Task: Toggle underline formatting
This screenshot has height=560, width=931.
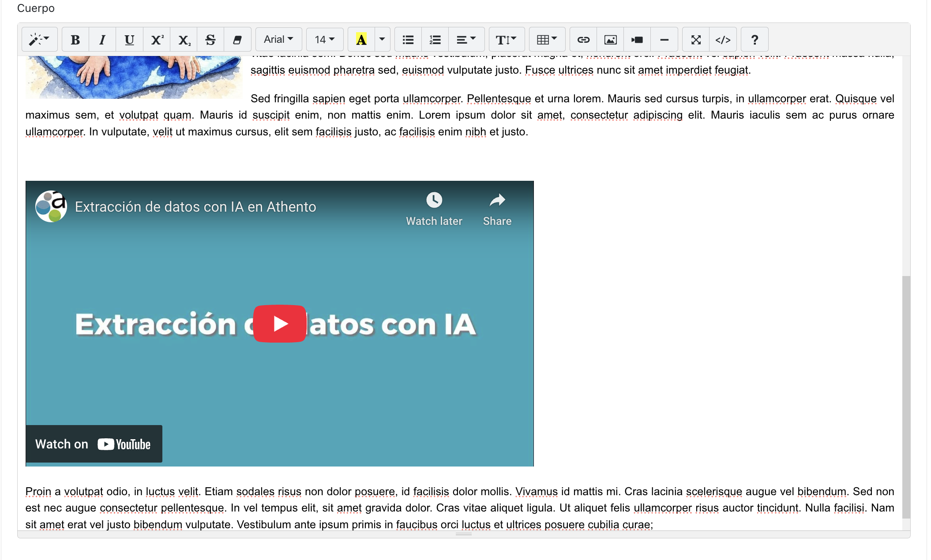Action: (129, 40)
